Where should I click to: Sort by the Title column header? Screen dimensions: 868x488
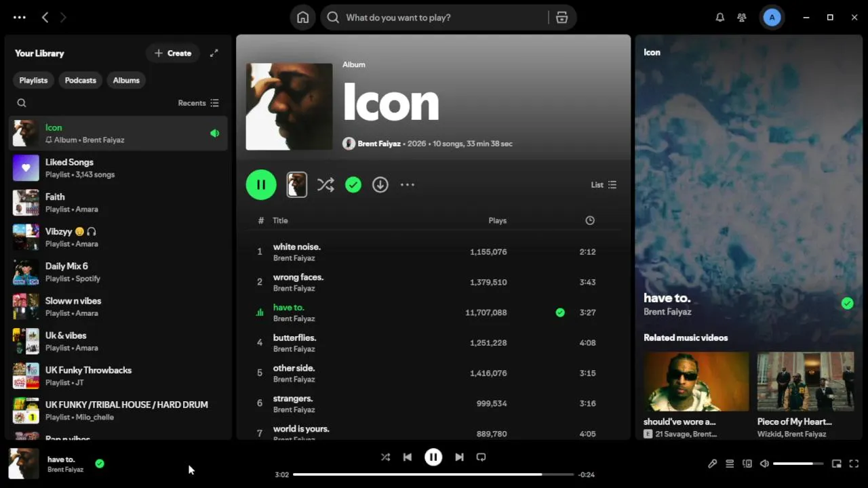pyautogui.click(x=280, y=220)
